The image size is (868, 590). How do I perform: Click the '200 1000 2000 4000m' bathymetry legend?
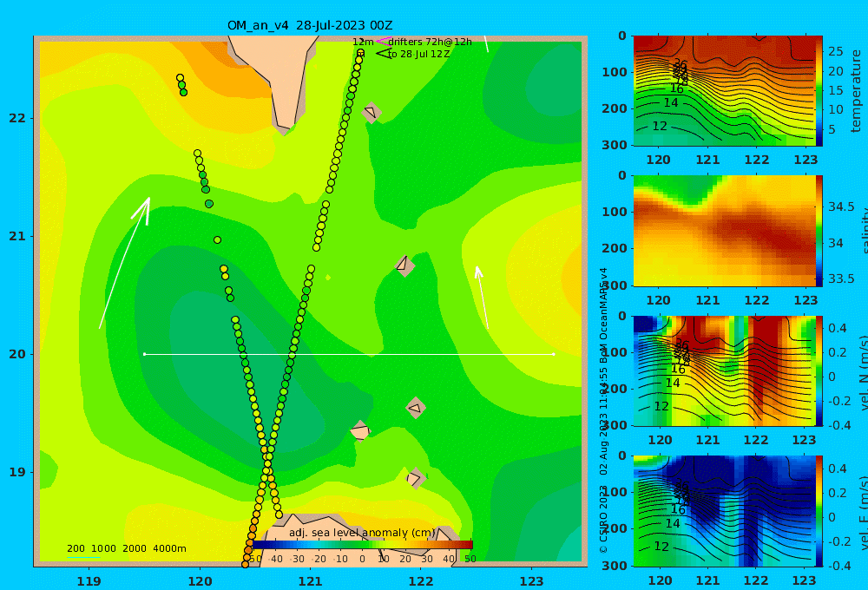coord(126,548)
